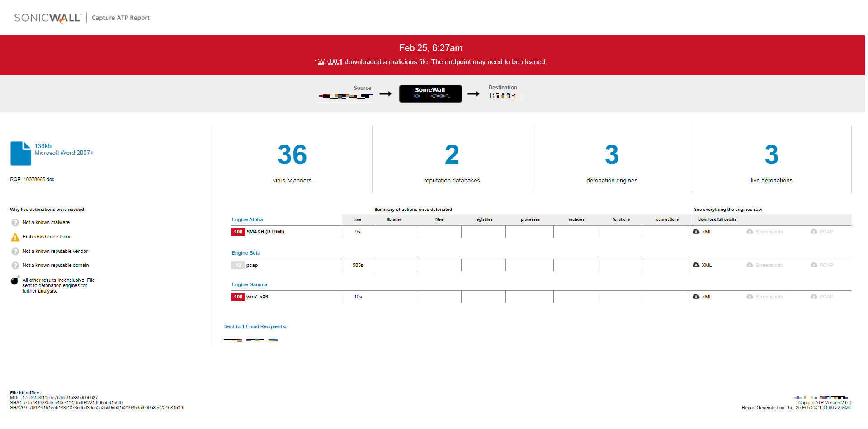The image size is (868, 429).
Task: Click the 36 virus scanners count
Action: (292, 155)
